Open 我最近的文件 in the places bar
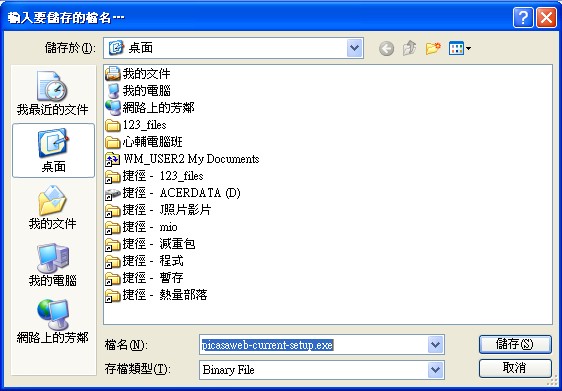Image resolution: width=562 pixels, height=391 pixels. tap(52, 94)
